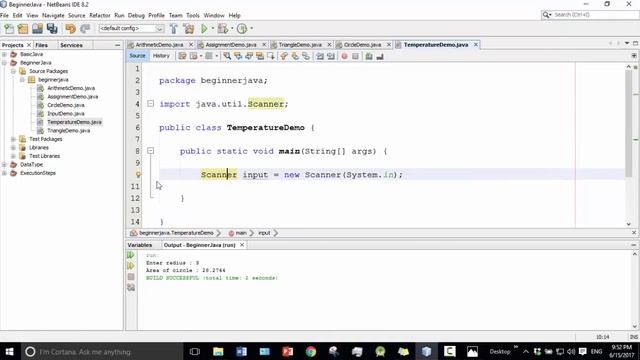Click the Build Project hammer icon

(173, 29)
